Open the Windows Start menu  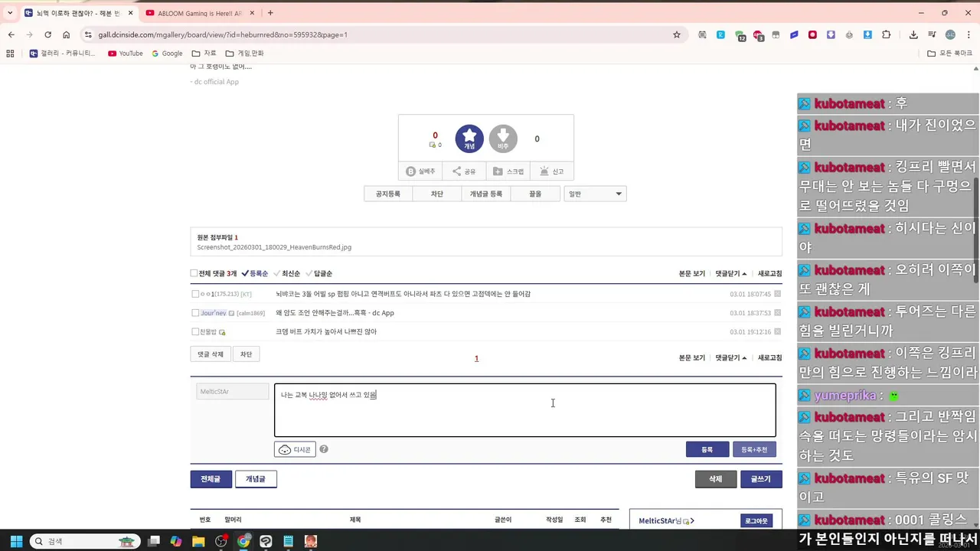[15, 541]
